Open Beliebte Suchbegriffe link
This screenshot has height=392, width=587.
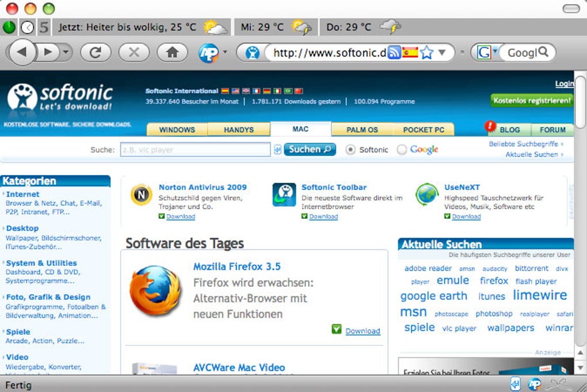tap(523, 144)
